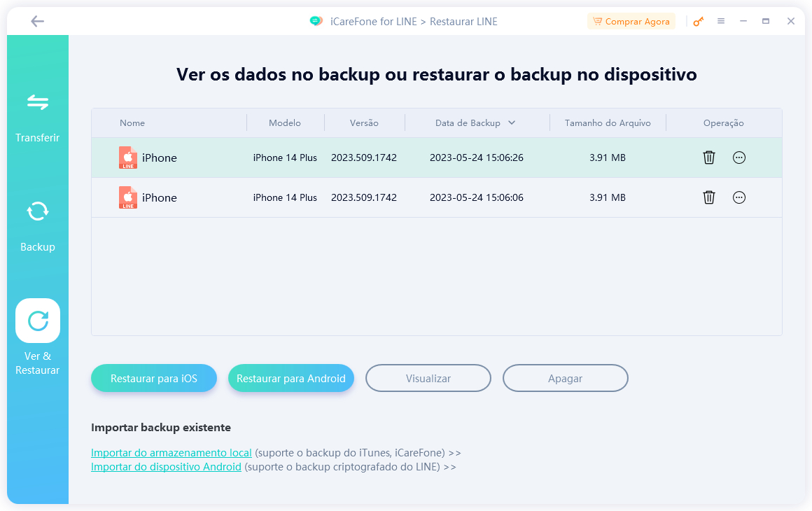
Task: Click the Restaurar para iOS button
Action: [x=153, y=378]
